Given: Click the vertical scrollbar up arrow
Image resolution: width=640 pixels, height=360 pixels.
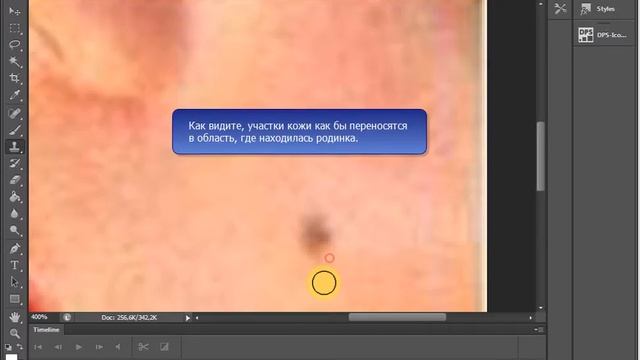Looking at the screenshot, I should (x=541, y=4).
